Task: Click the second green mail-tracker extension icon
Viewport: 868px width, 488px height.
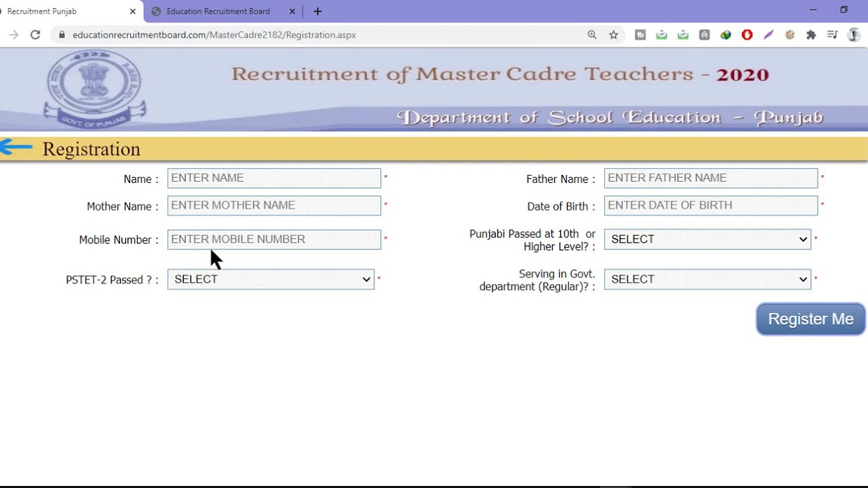Action: pyautogui.click(x=683, y=35)
